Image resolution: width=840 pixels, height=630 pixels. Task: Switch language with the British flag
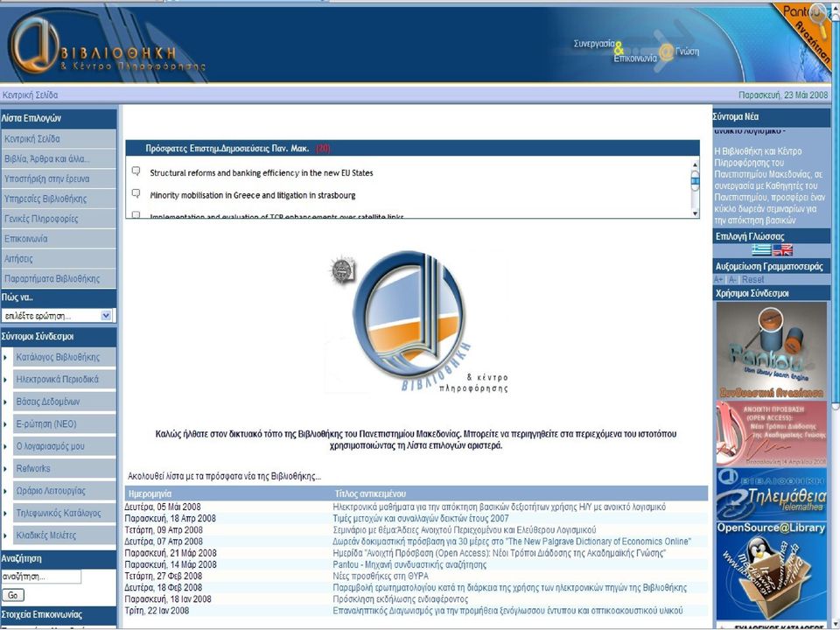[x=782, y=249]
